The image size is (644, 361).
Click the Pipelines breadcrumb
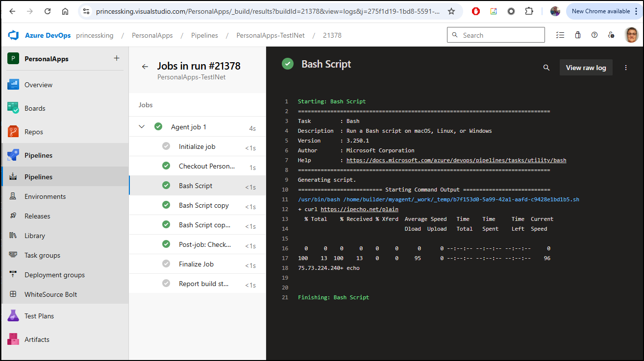coord(204,35)
